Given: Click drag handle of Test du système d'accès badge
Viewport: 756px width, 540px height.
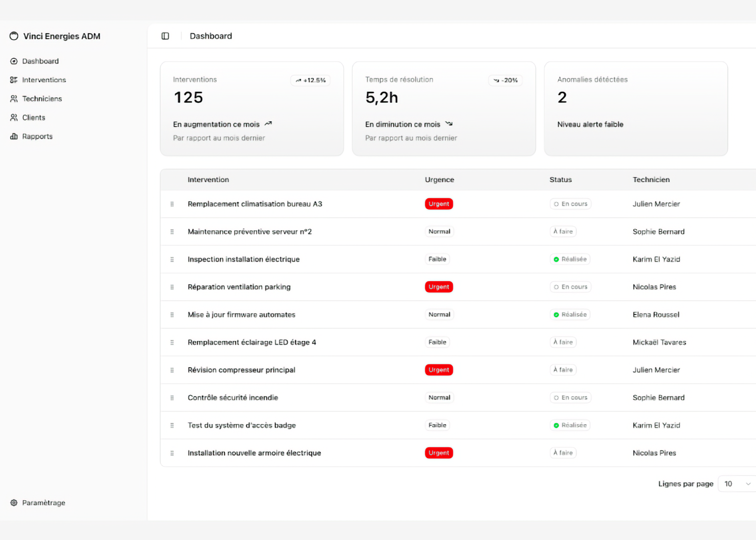Looking at the screenshot, I should pyautogui.click(x=172, y=425).
